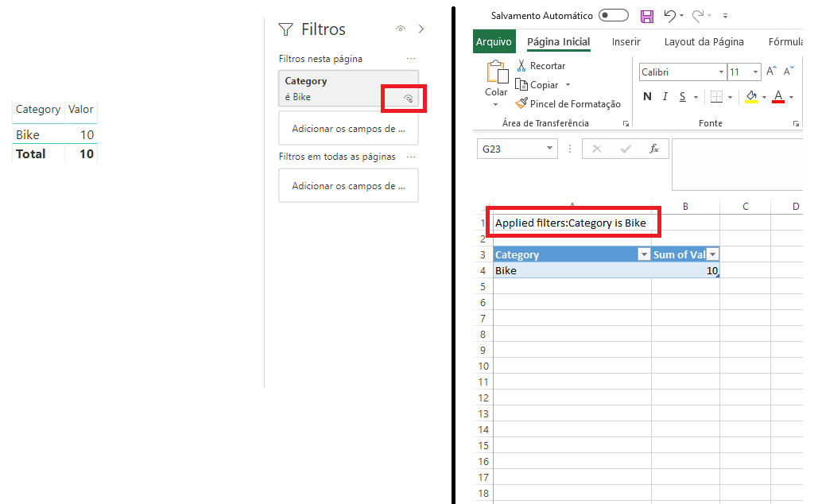Open Customize Quick Access Toolbar dropdown
This screenshot has width=814, height=504.
(x=725, y=16)
